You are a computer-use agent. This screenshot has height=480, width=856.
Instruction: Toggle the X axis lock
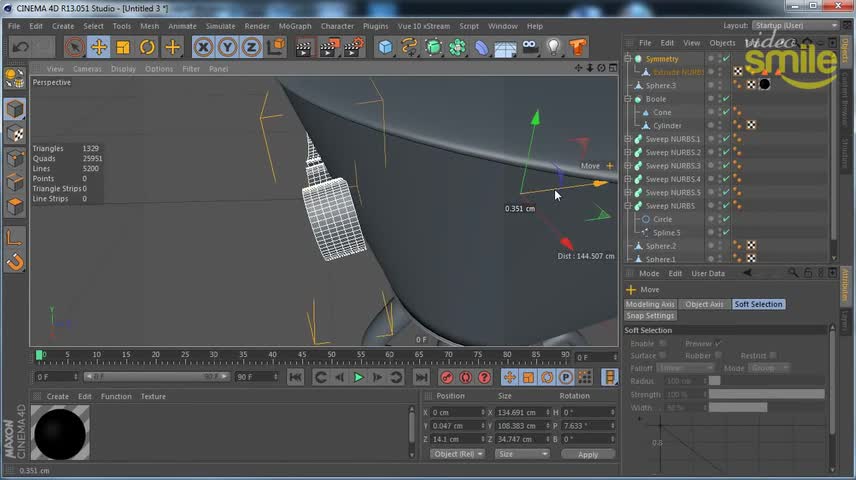pos(204,47)
